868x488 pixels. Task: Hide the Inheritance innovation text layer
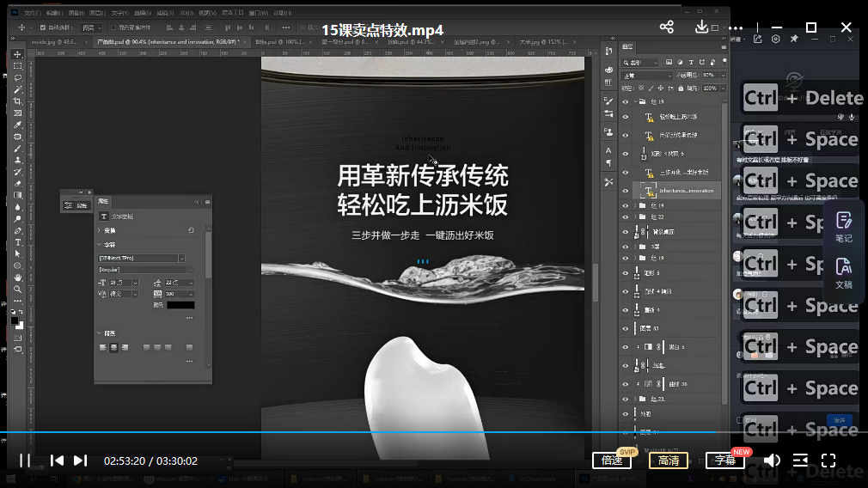pos(626,191)
